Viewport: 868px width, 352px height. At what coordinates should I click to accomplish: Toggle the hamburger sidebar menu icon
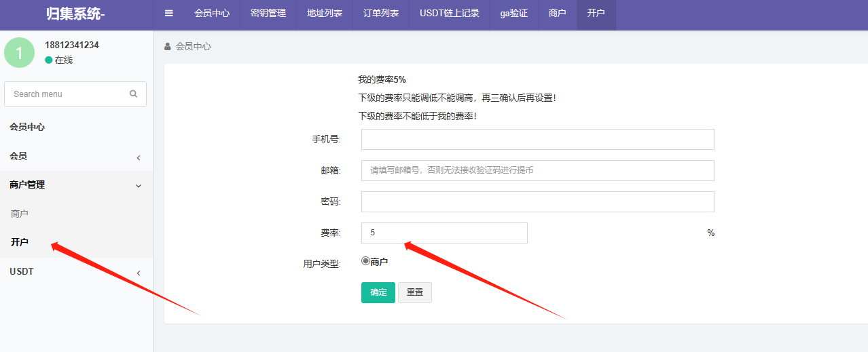[x=169, y=13]
